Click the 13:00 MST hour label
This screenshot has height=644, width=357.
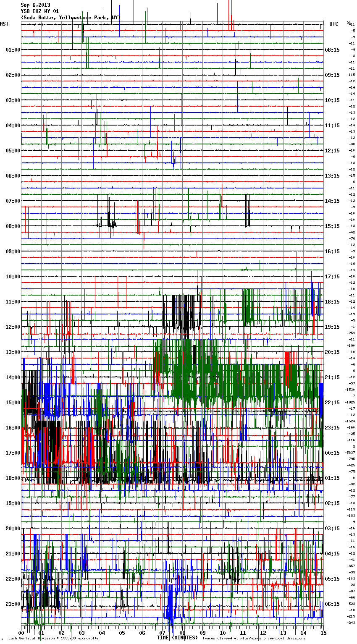click(13, 352)
